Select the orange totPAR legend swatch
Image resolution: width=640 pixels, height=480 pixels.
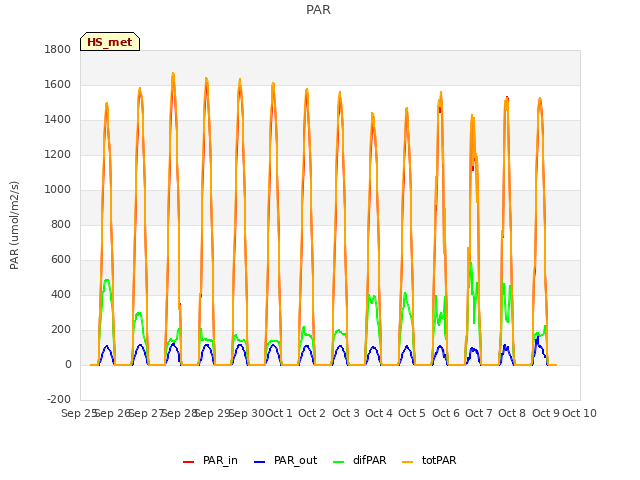click(408, 462)
